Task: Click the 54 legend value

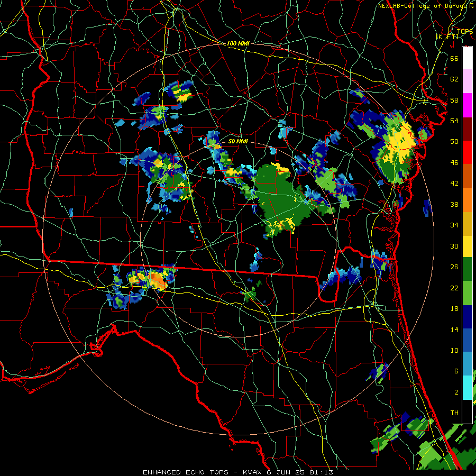Action: (454, 121)
